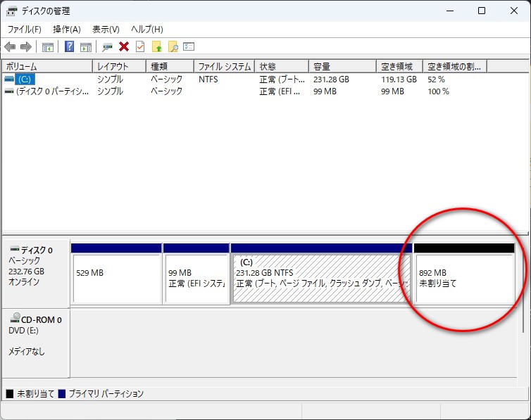Screen dimensions: 531x420
Task: Select the (C:) volume row label
Action: click(x=25, y=79)
